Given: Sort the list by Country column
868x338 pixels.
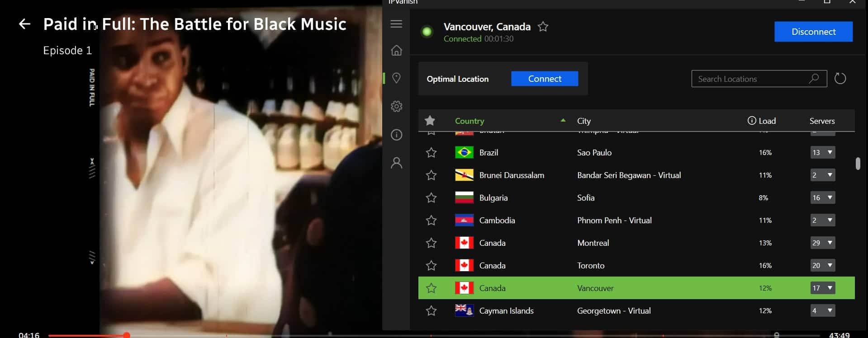Looking at the screenshot, I should tap(469, 121).
